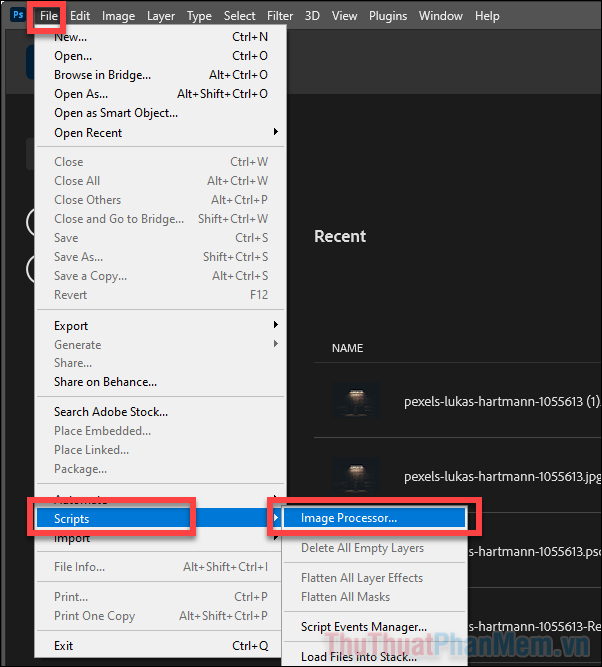Open thumbnail of pexels-lukas-hartmann-1055613.jpg
The width and height of the screenshot is (602, 667).
356,476
